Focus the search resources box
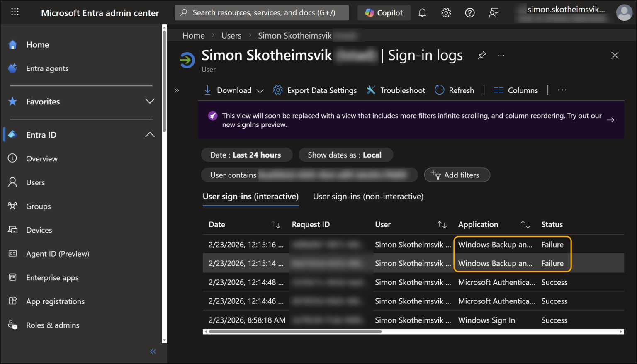 tap(262, 12)
